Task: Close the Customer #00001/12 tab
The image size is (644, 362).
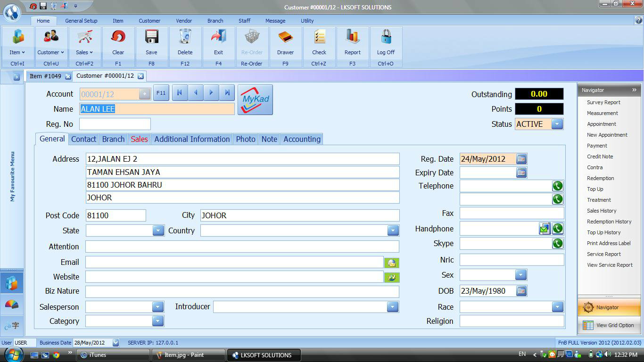Action: [x=140, y=76]
